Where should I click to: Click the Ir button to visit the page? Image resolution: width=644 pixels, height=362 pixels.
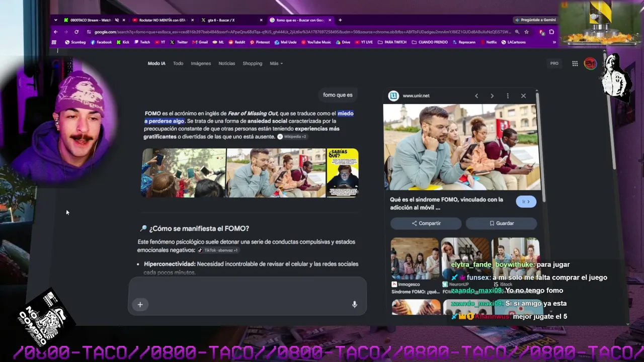(526, 202)
